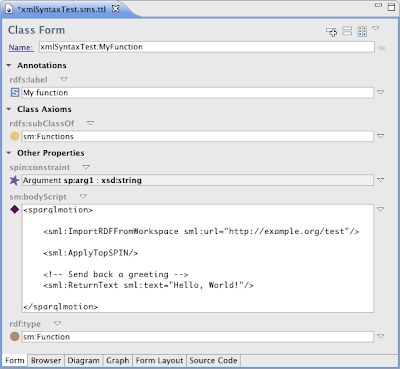Click the purple star icon beside Argument sp:arg1
Screen dimensions: 400x369
click(14, 180)
